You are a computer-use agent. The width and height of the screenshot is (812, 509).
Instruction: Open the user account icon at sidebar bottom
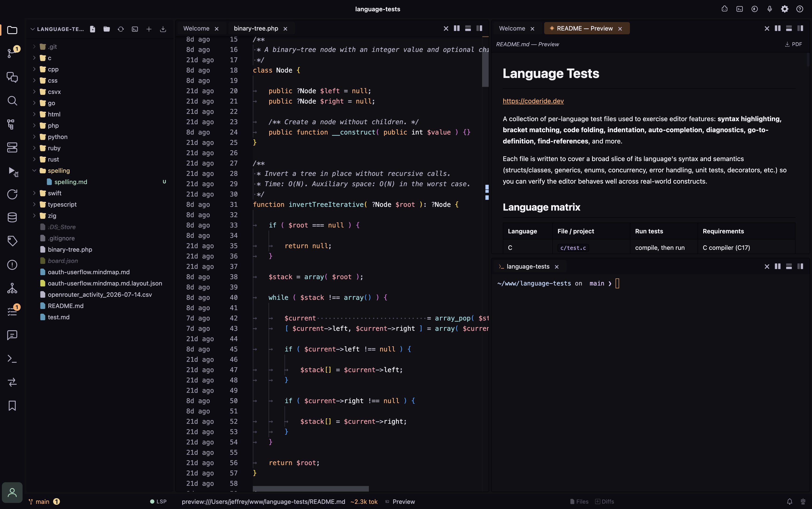[12, 493]
